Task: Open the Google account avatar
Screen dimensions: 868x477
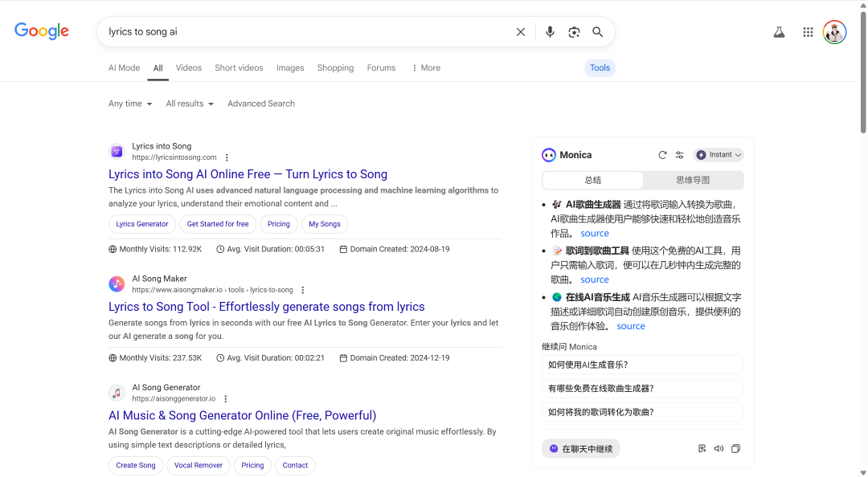Action: click(834, 32)
